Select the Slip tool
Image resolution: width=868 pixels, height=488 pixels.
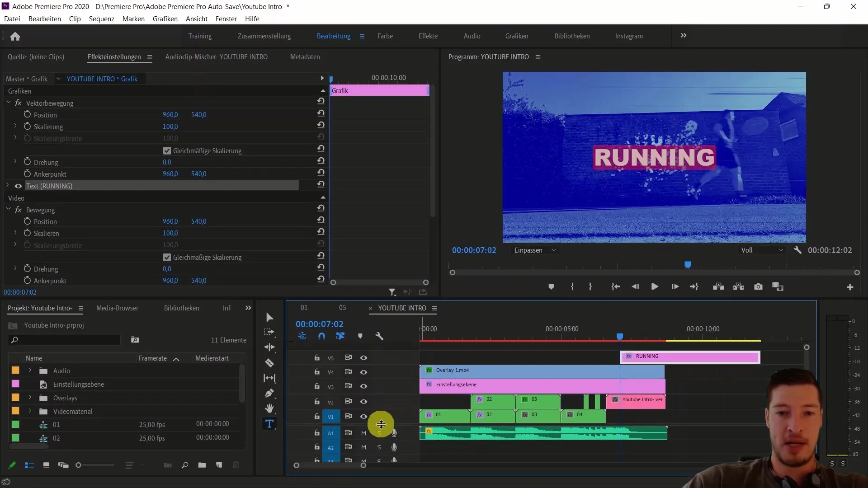(x=269, y=378)
